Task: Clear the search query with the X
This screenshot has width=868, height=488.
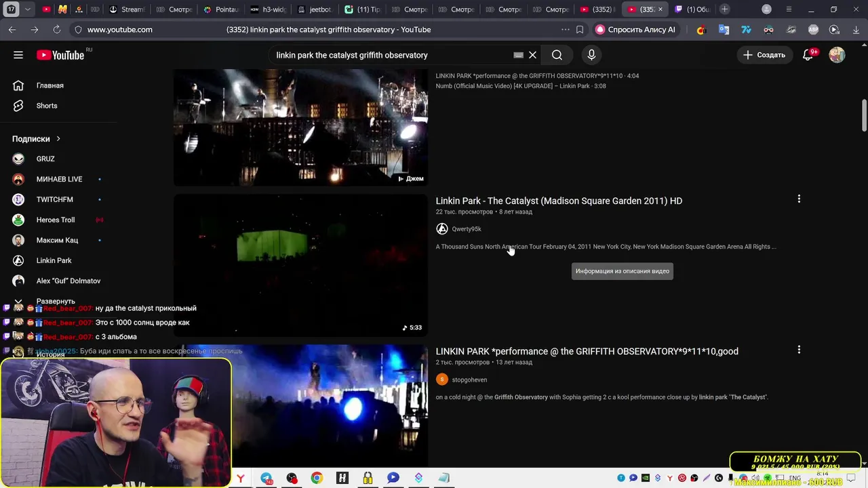Action: click(x=532, y=55)
